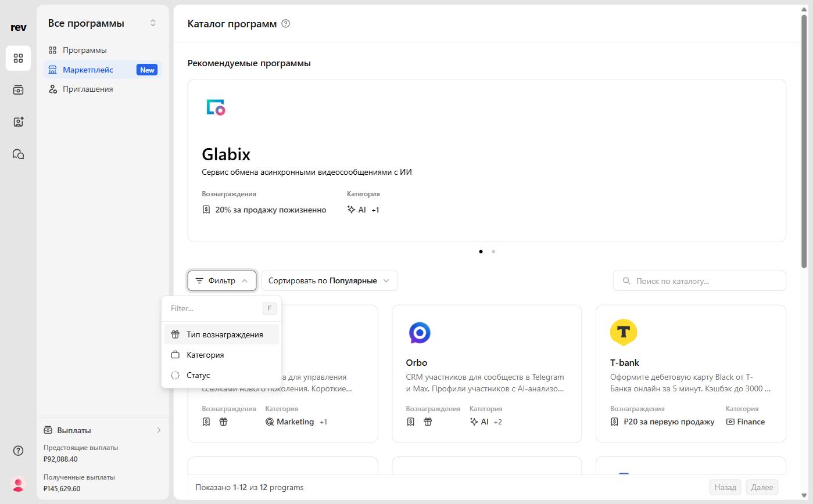Open Приглашения in the sidebar
The height and width of the screenshot is (504, 813).
coord(102,89)
